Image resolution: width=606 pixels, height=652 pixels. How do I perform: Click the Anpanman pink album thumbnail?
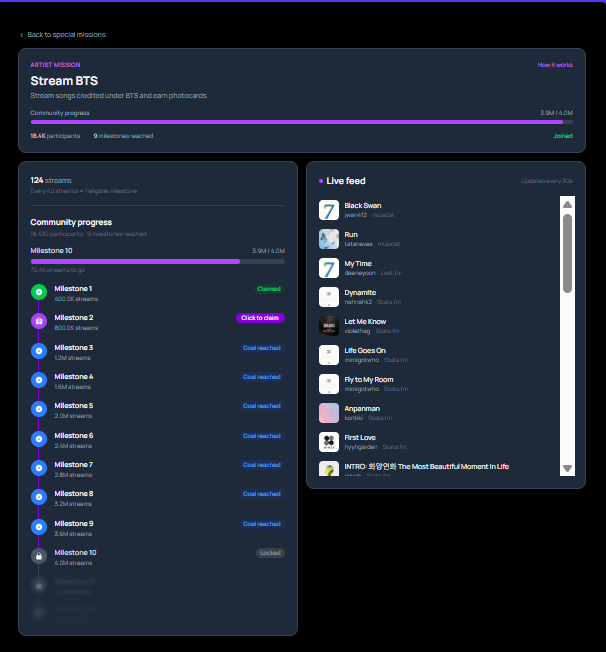pos(329,412)
